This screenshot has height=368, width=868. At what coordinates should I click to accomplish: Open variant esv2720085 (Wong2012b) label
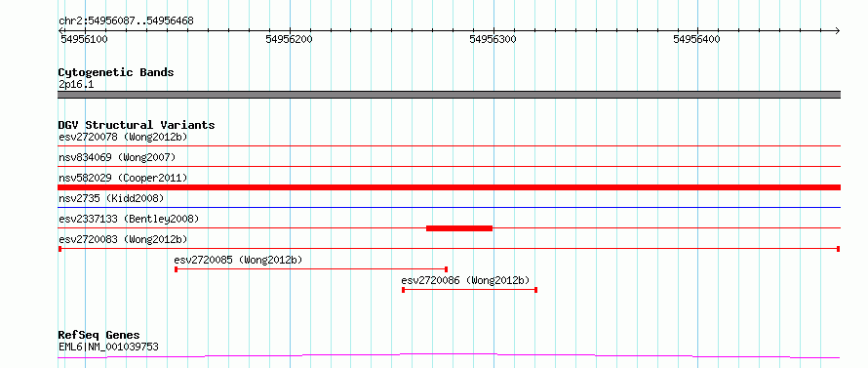(238, 260)
